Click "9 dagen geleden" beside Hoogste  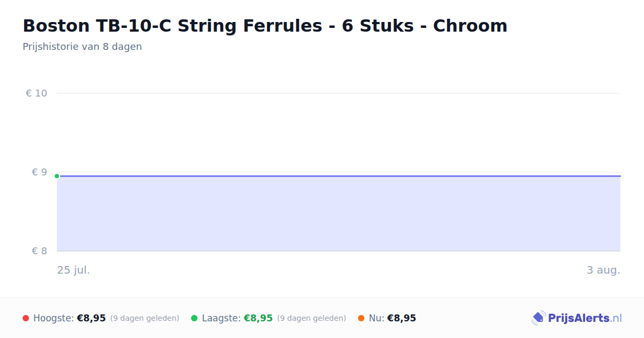[x=145, y=318]
